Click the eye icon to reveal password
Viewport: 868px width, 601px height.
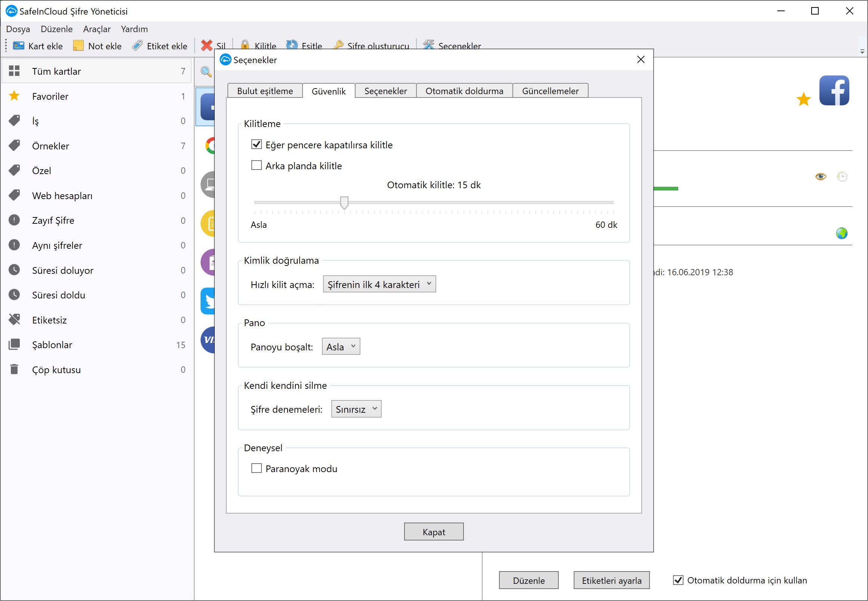click(x=821, y=176)
